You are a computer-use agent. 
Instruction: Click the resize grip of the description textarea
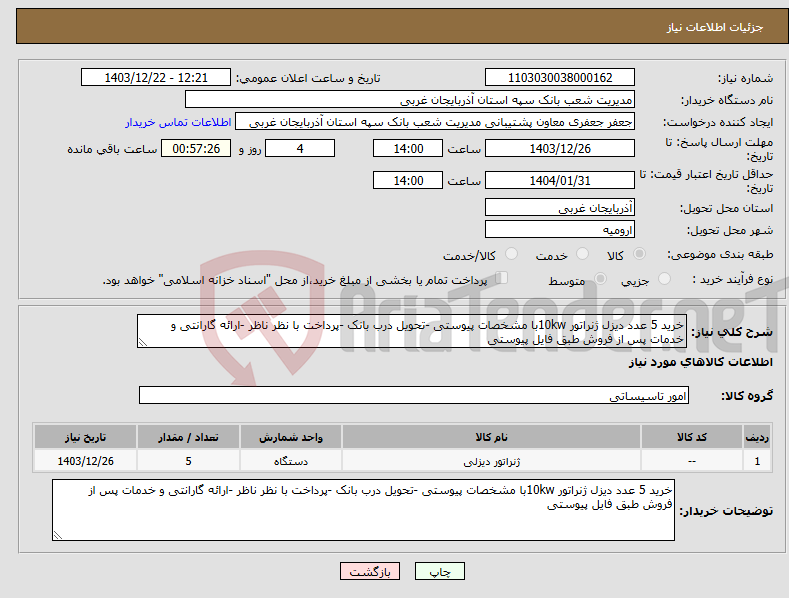[x=143, y=342]
